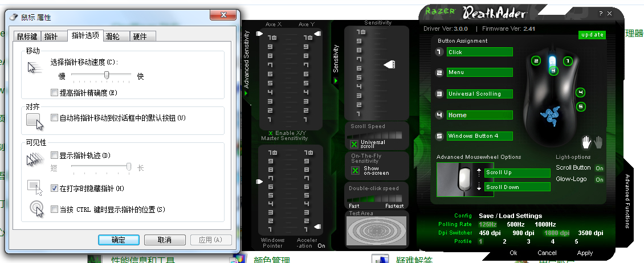Select Profile 3

pyautogui.click(x=528, y=242)
